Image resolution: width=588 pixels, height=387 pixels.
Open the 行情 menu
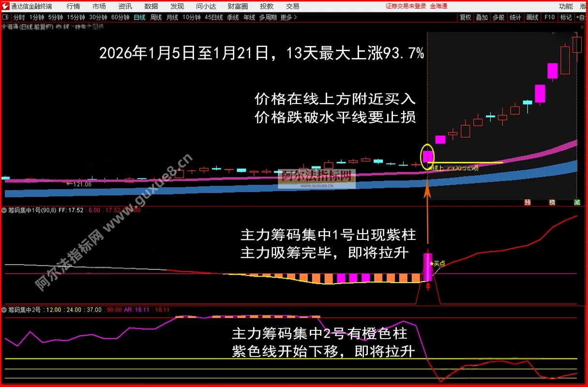(x=73, y=6)
